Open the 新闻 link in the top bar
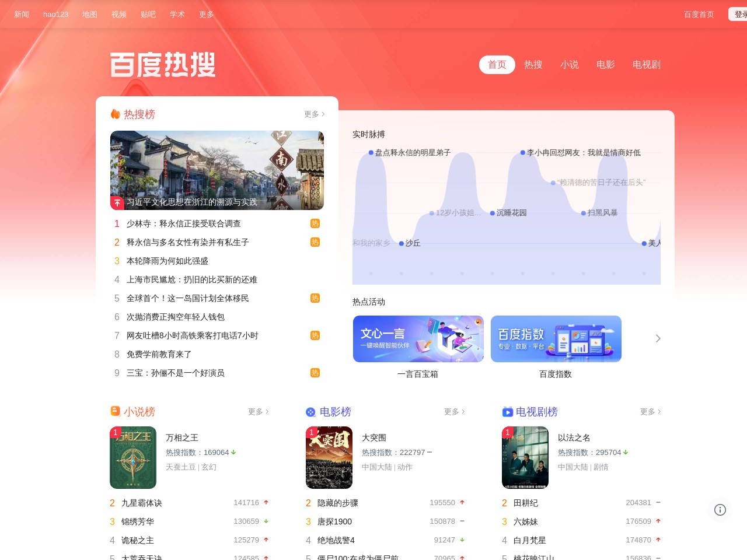Image resolution: width=747 pixels, height=560 pixels. pos(22,14)
